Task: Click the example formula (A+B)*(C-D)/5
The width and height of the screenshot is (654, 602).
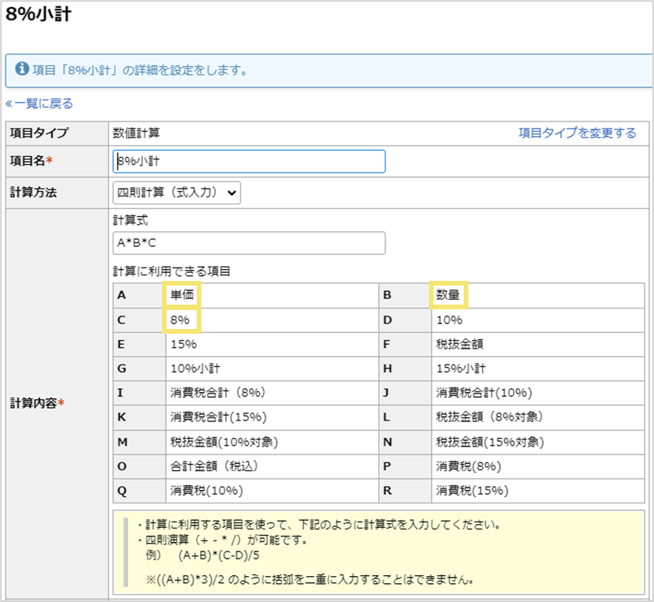Action: pyautogui.click(x=219, y=555)
